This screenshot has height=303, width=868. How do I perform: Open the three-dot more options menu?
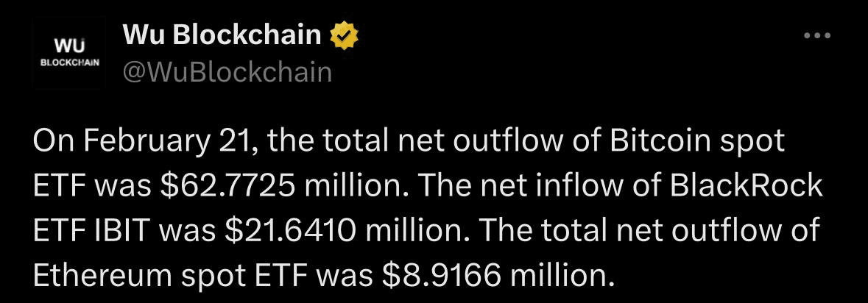click(816, 35)
